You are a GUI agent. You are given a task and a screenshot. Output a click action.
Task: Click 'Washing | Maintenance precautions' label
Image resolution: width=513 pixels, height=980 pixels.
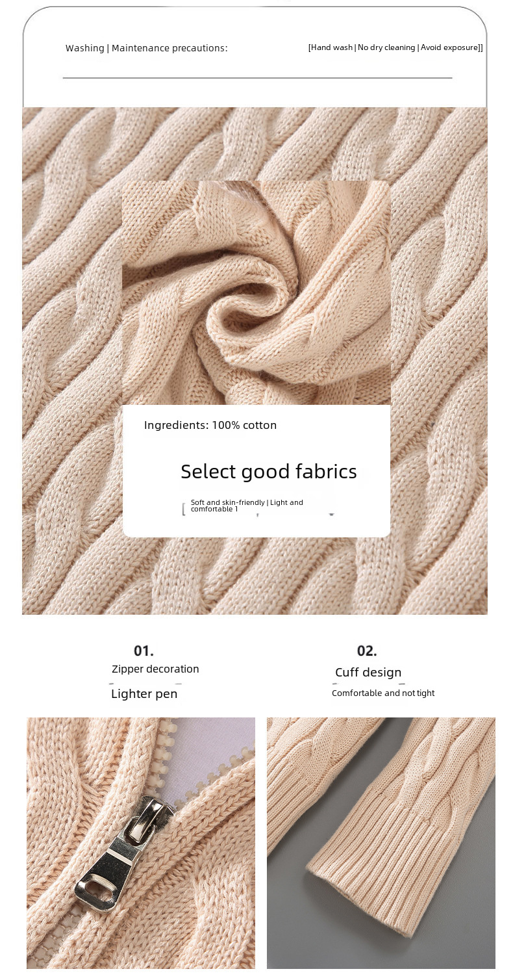[x=147, y=48]
